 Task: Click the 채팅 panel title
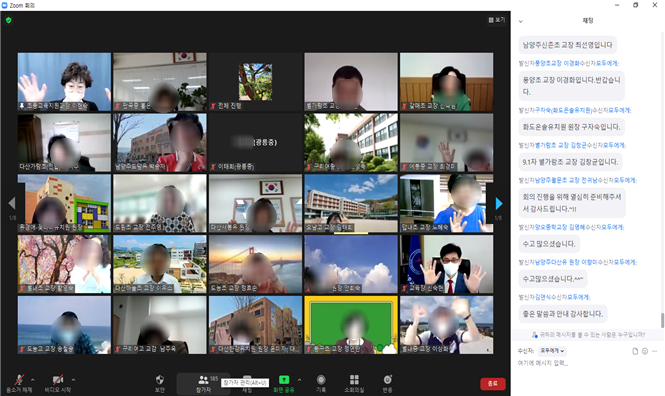point(588,20)
